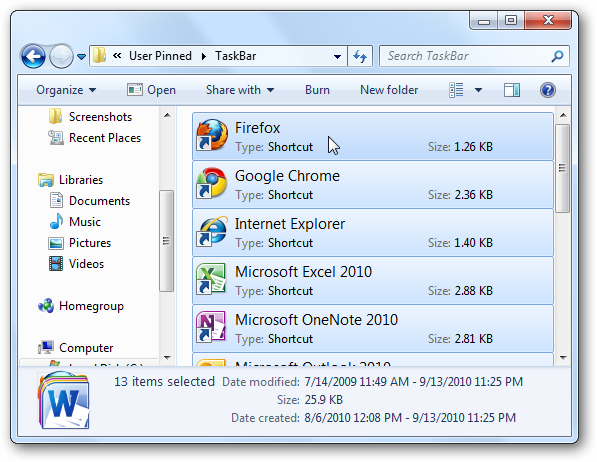
Task: Click the Homegroup icon
Action: (x=46, y=305)
